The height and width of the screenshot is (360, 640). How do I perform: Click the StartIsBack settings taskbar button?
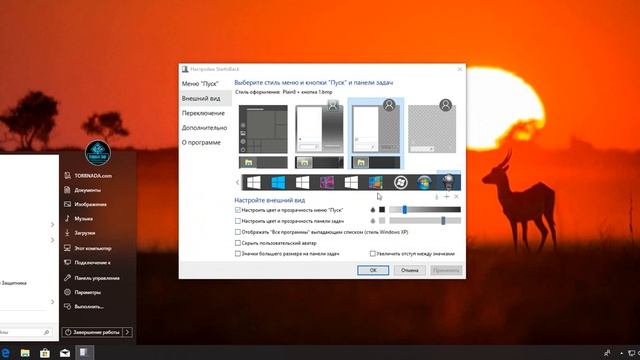pos(84,353)
